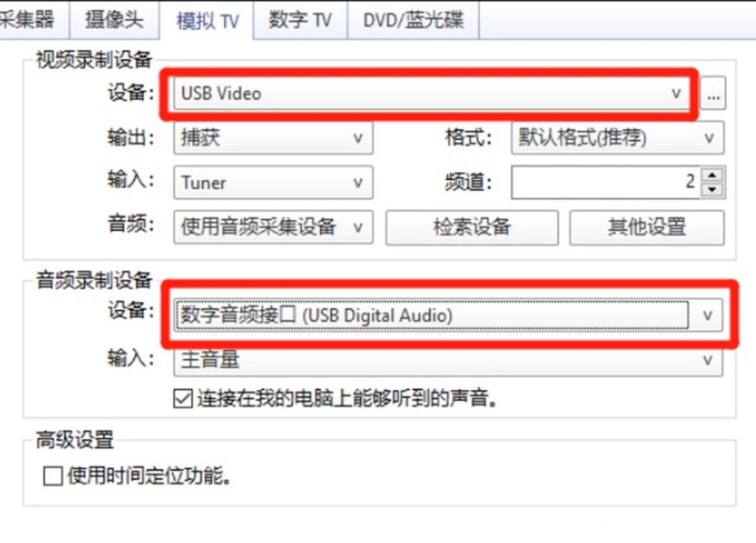The height and width of the screenshot is (543, 756).
Task: Click inside the 频道 channel number field
Action: coord(605,182)
